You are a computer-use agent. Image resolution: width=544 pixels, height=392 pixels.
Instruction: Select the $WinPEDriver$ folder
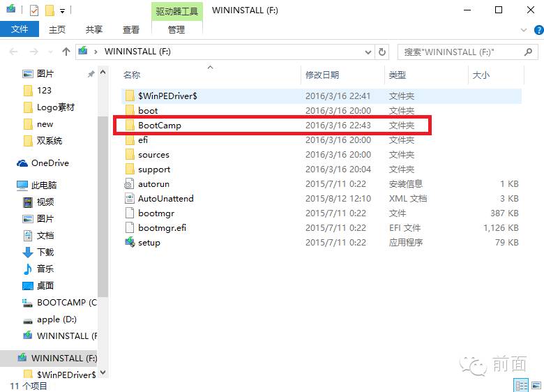322,96
